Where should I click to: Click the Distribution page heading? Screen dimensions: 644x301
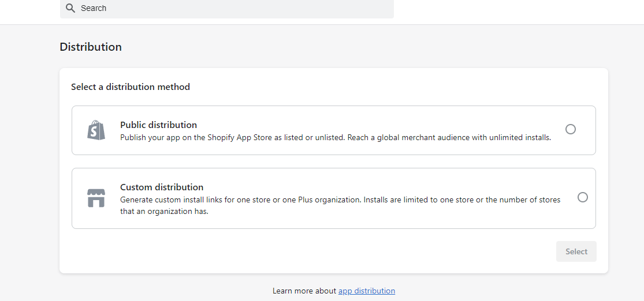(x=91, y=47)
